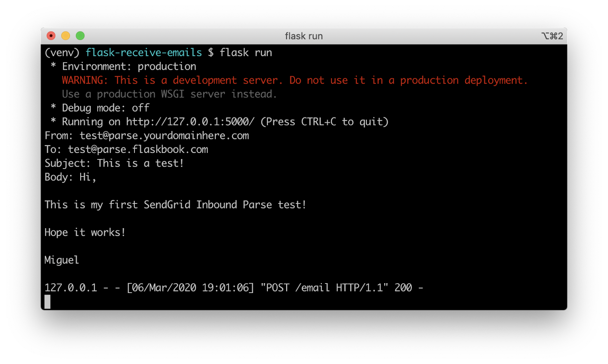Click the "flask run" window title
This screenshot has width=608, height=364.
point(304,36)
